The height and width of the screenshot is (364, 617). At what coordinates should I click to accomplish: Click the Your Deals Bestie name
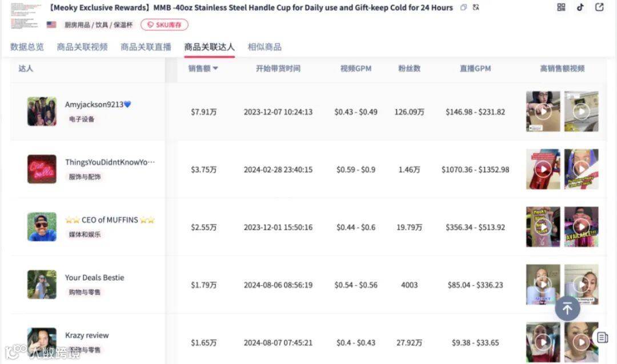pyautogui.click(x=94, y=277)
